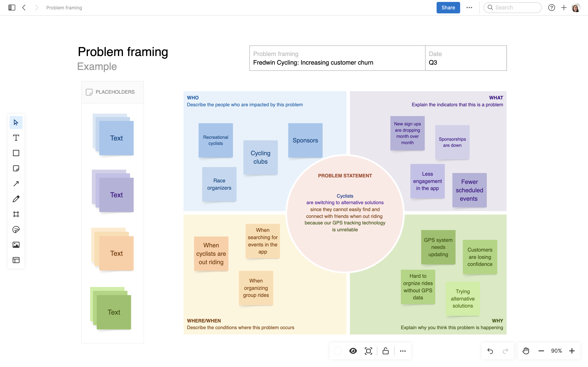Viewport: 588px width, 367px height.
Task: Toggle the lock icon in bottom bar
Action: click(x=386, y=351)
